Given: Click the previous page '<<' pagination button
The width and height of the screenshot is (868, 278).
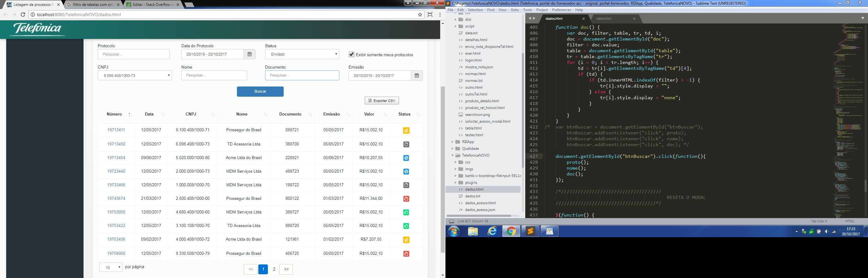Looking at the screenshot, I should [x=251, y=269].
